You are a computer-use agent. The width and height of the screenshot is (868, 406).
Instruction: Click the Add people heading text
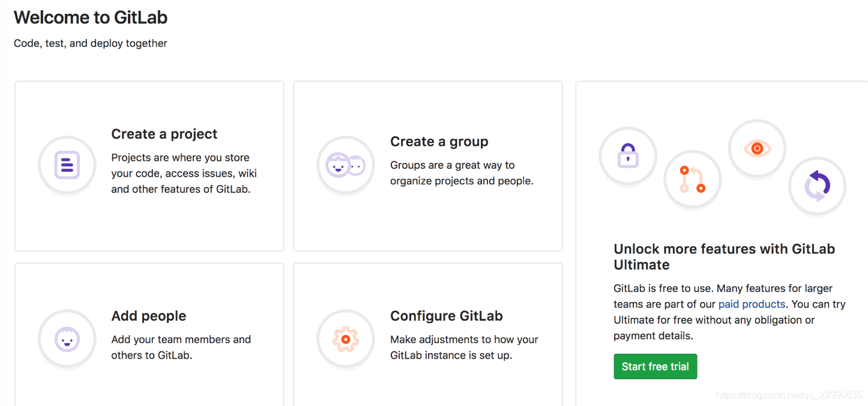coord(148,315)
